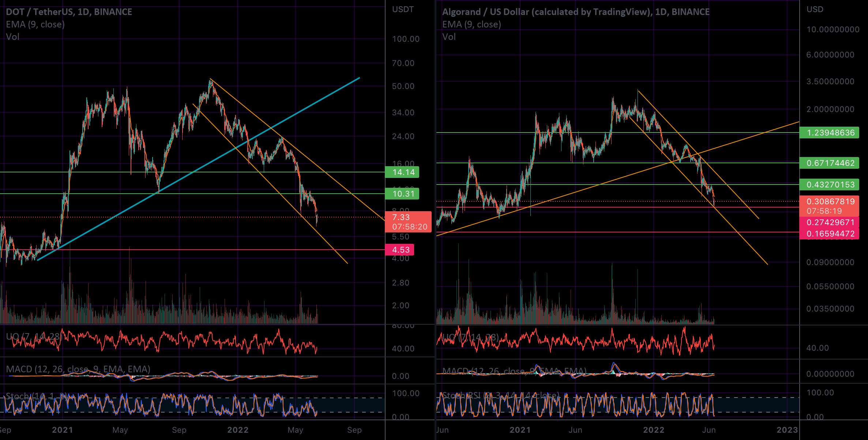Click the 7.33 current price label
This screenshot has width=868, height=440.
(408, 222)
